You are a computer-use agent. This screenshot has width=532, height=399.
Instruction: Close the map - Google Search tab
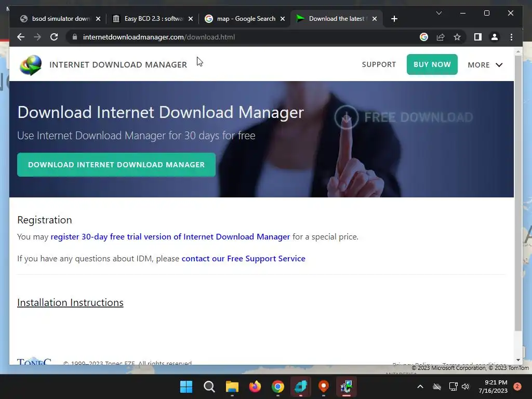point(282,19)
